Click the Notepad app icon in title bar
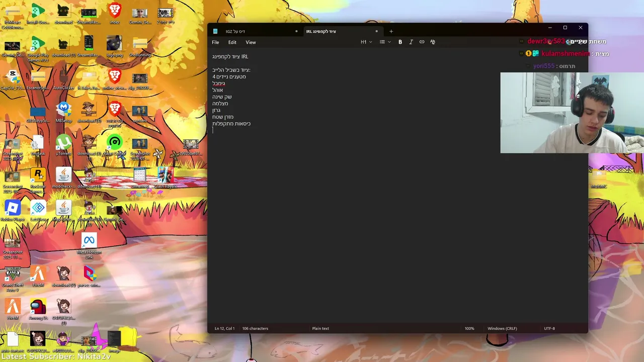 click(x=215, y=31)
